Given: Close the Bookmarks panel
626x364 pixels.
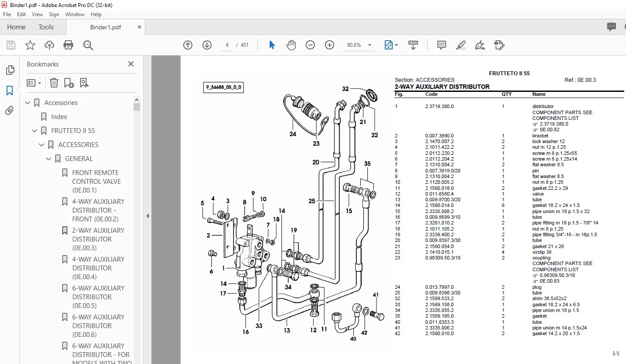Looking at the screenshot, I should coord(130,64).
